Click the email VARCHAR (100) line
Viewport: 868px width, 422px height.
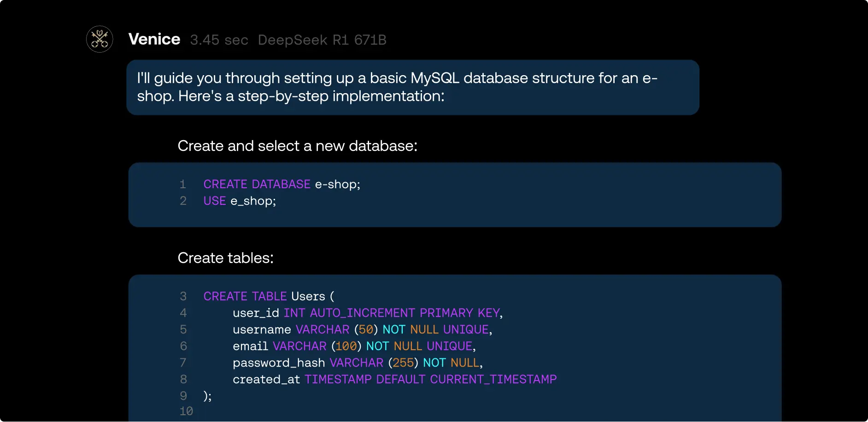[x=354, y=346]
